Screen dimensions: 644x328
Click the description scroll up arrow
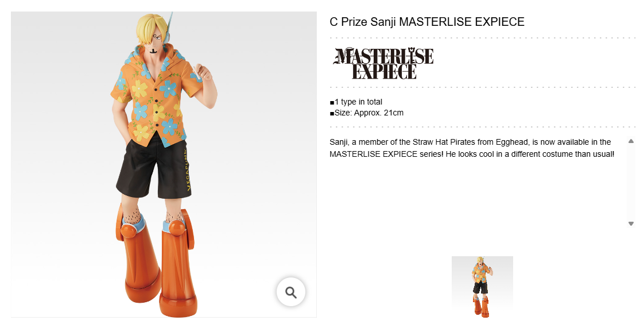[631, 141]
